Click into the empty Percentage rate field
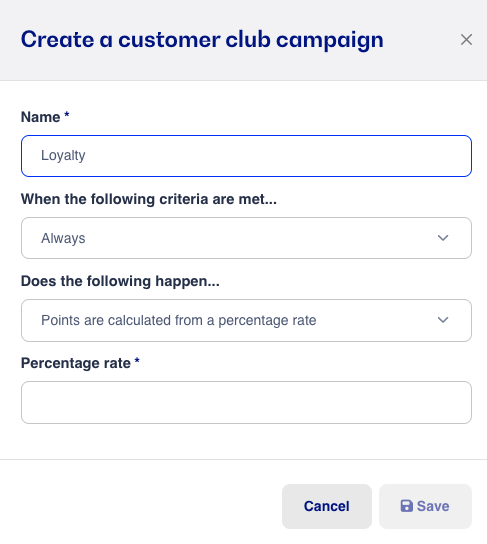The width and height of the screenshot is (487, 544). [x=246, y=402]
